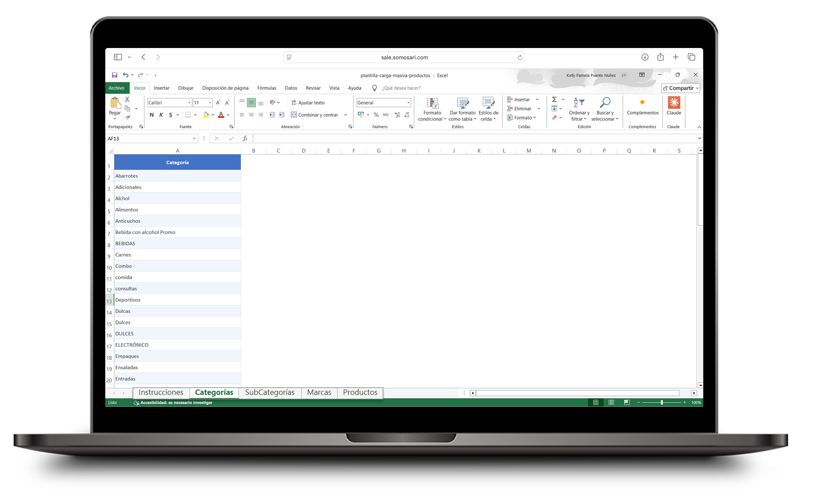Open the SubCategorías sheet tab

coord(270,393)
